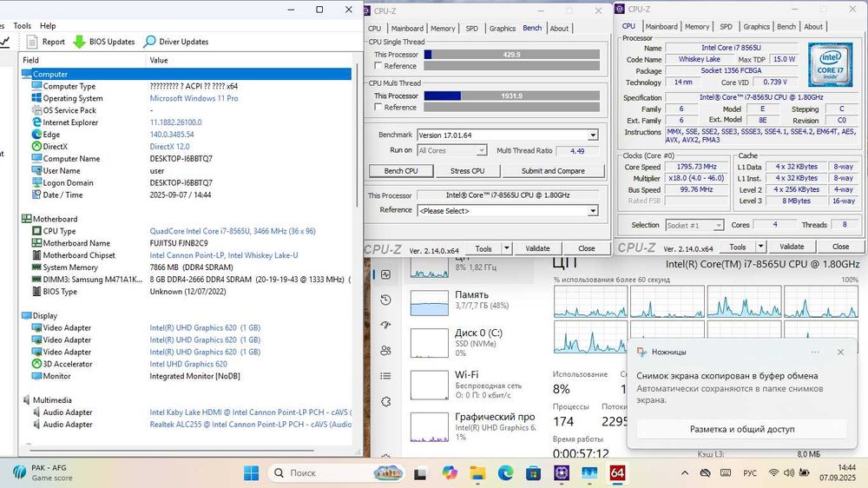
Task: Open the App history icon in Task Manager sidebar
Action: 386,300
